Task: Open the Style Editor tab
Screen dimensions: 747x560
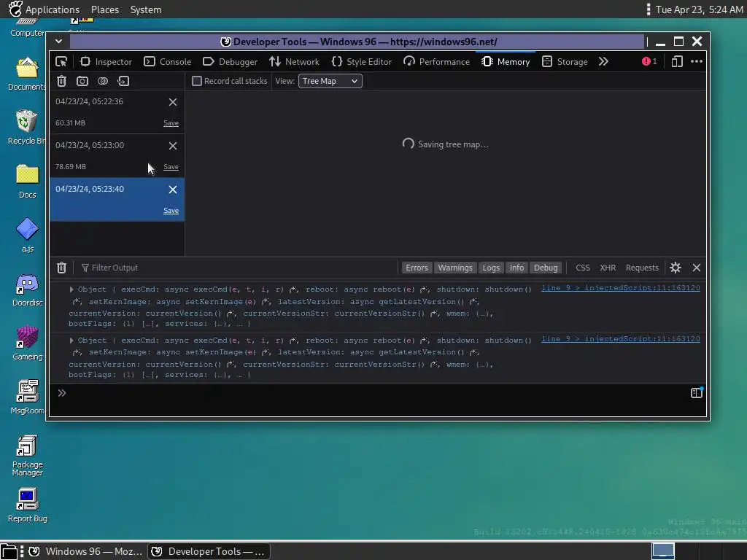Action: [362, 62]
